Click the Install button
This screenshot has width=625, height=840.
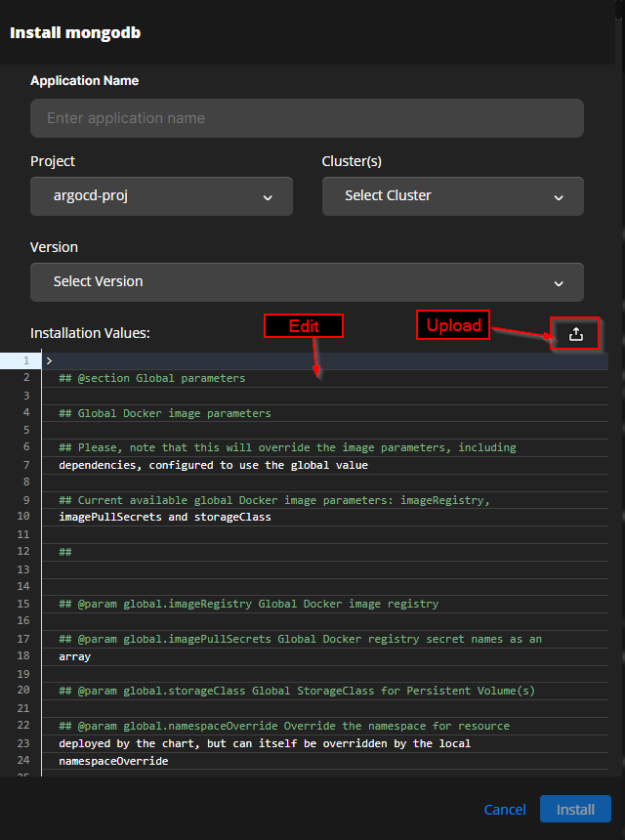[x=575, y=809]
